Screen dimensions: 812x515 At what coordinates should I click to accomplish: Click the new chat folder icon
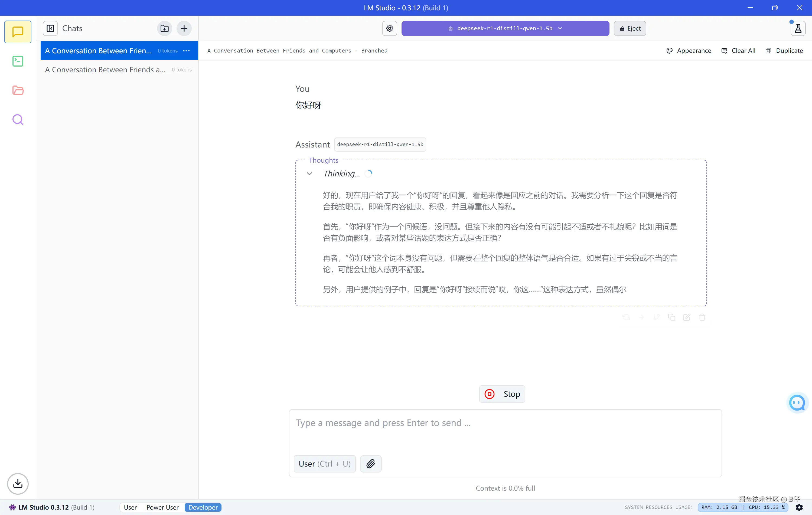165,28
